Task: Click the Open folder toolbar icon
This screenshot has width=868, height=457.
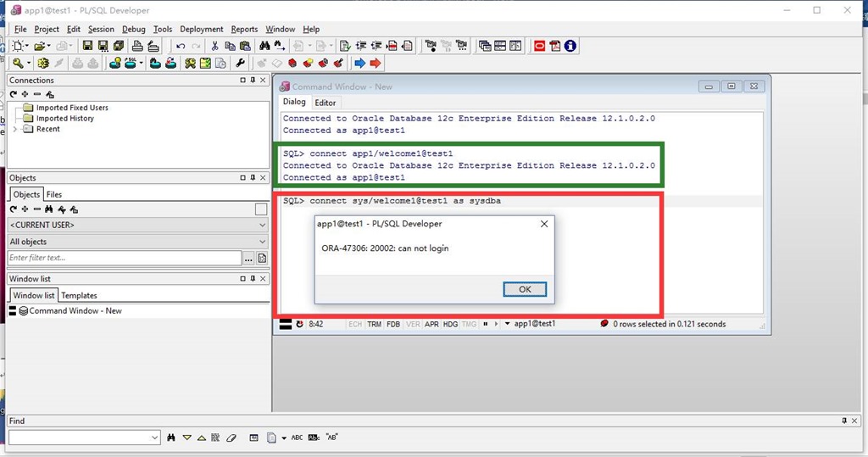Action: [39, 46]
